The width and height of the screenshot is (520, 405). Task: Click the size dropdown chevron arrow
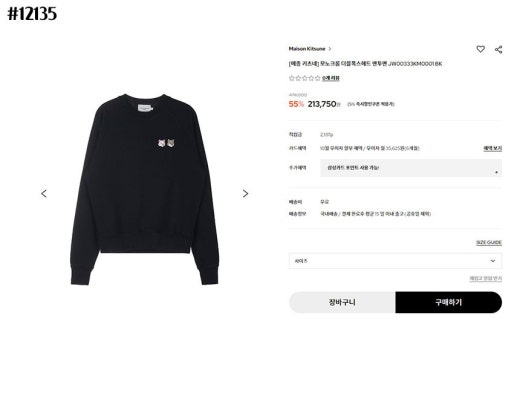tap(493, 261)
